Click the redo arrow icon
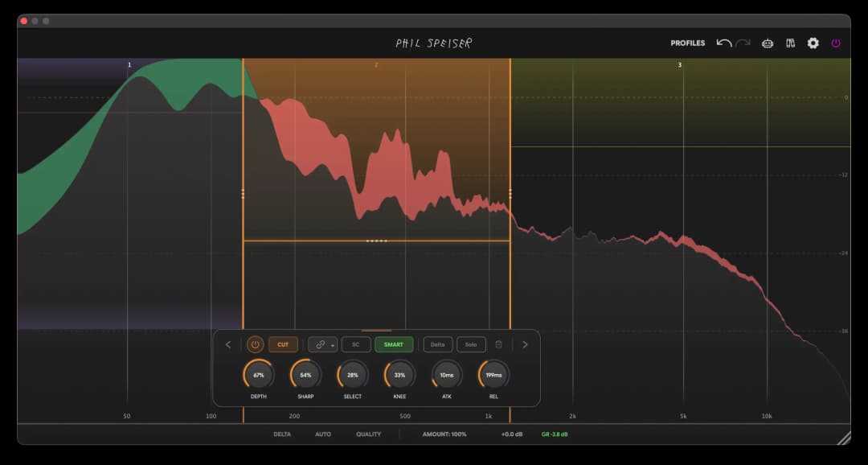Viewport: 868px width, 465px height. click(743, 43)
